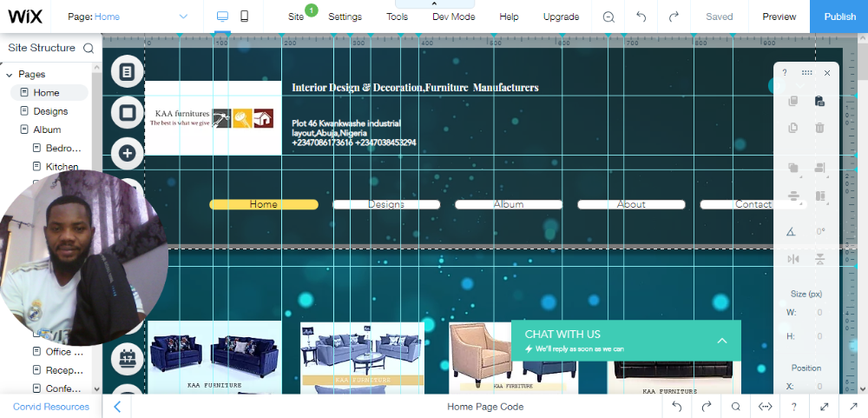Open the Match Size dropdown icon
This screenshot has width=868, height=418.
820,196
